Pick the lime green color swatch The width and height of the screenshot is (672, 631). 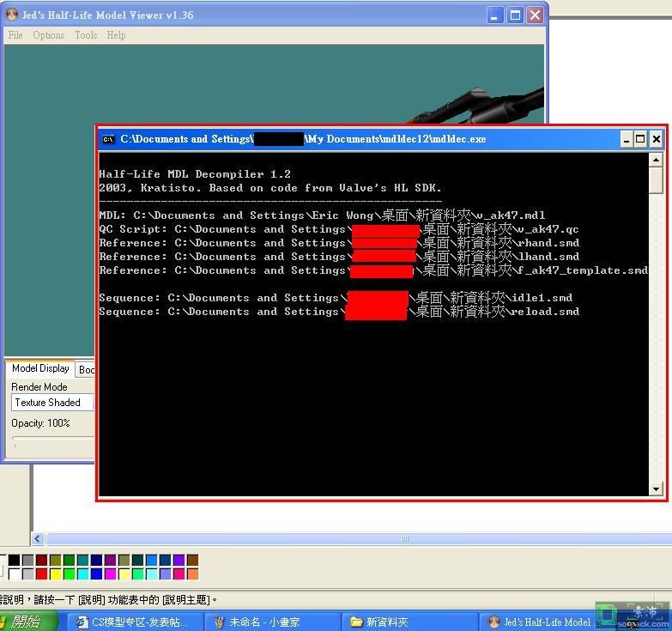coord(69,573)
